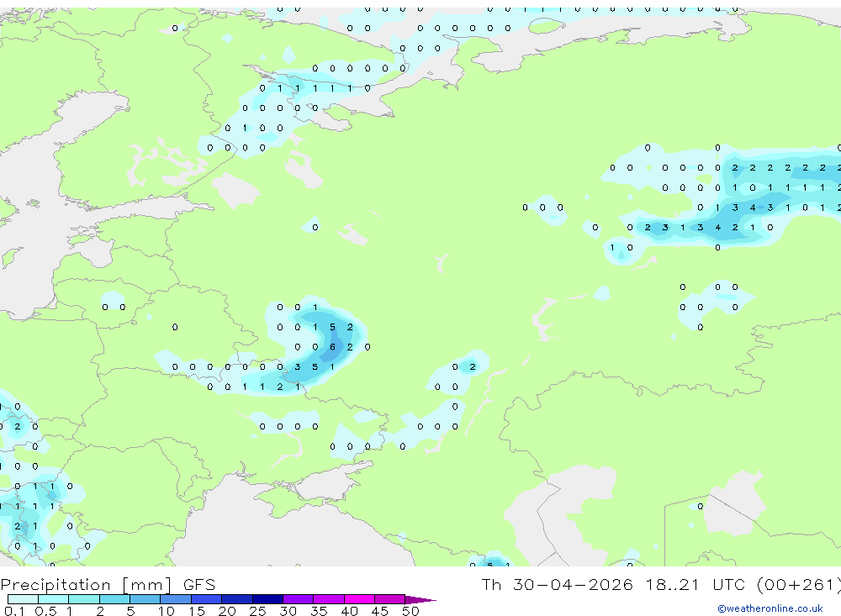The width and height of the screenshot is (841, 616).
Task: Select the 5–10 mm legend color segment
Action: pos(145,599)
